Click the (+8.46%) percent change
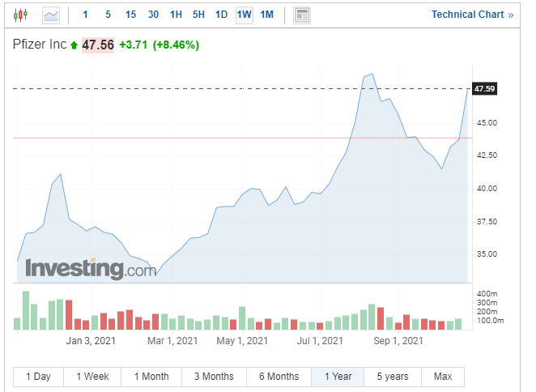This screenshot has height=392, width=536. (x=176, y=45)
